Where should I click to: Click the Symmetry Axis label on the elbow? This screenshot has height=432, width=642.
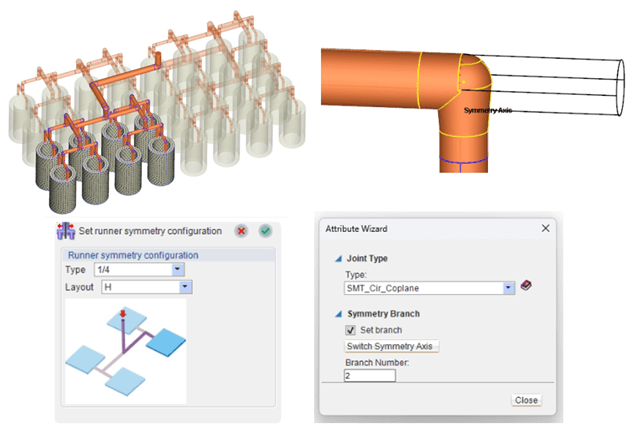488,110
